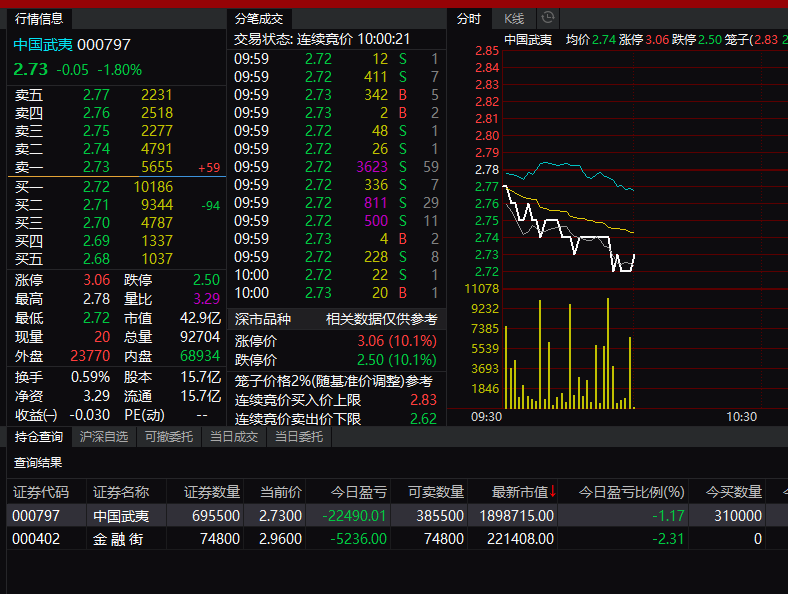Click the 外盘 value 23770
Screen dimensions: 788x594
(x=90, y=356)
